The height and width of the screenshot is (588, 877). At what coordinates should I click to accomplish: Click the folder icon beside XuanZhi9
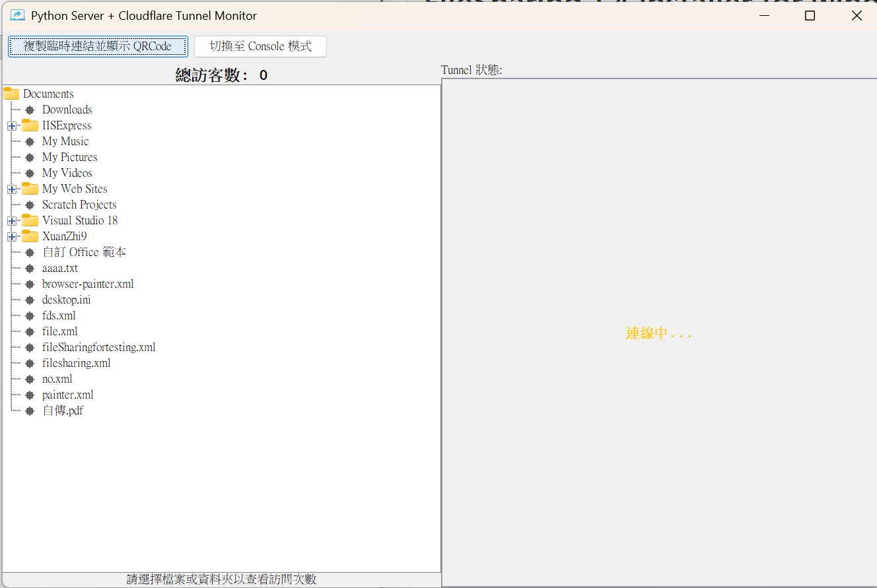(30, 236)
